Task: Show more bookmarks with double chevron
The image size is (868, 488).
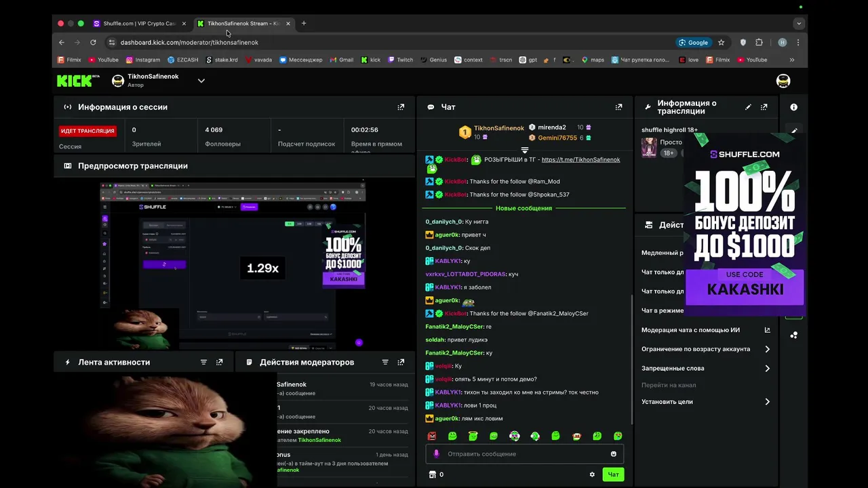Action: point(791,60)
